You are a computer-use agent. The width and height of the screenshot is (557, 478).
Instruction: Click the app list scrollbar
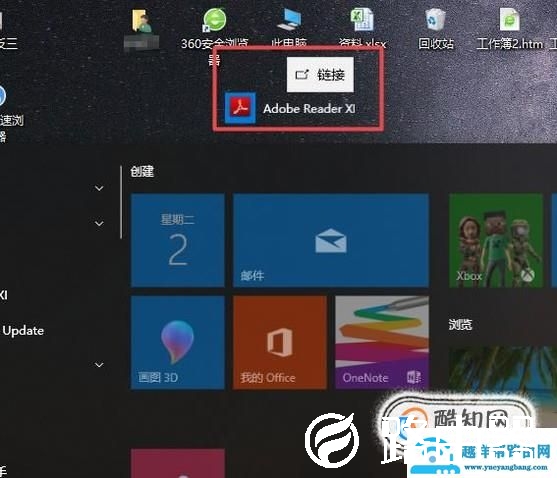pyautogui.click(x=121, y=202)
